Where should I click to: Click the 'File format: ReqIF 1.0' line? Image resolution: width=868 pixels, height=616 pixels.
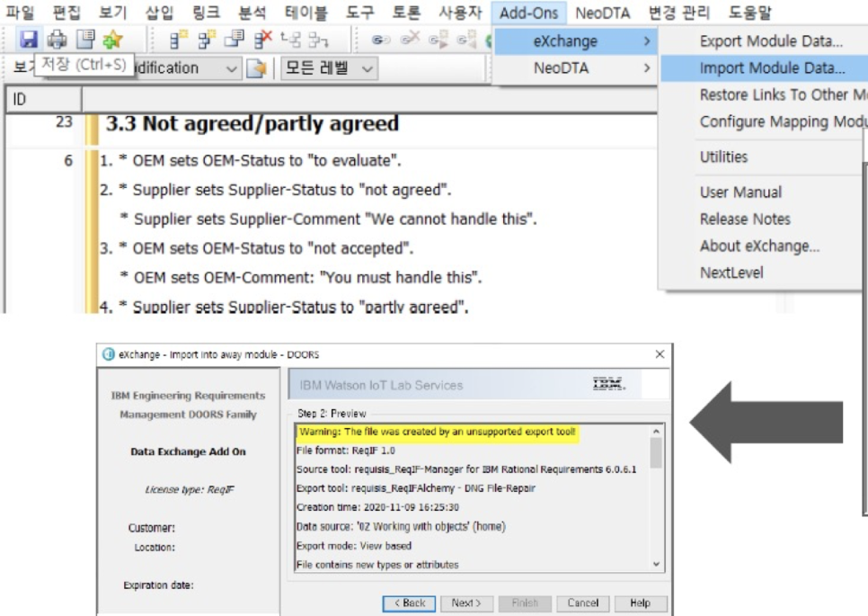click(346, 451)
